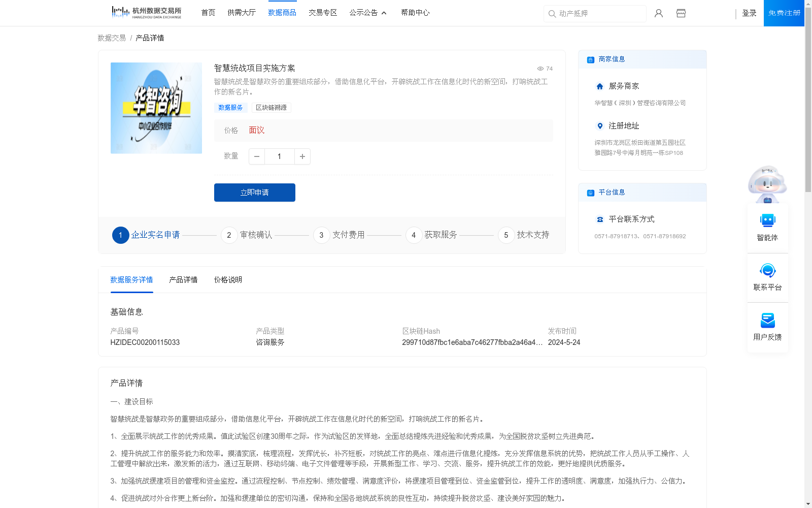Go to 供需大厅 section

[242, 13]
